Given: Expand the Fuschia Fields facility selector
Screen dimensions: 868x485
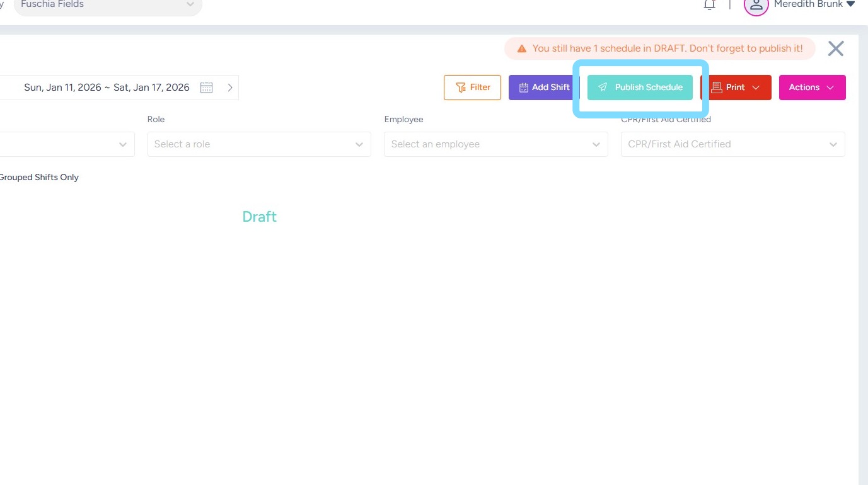Looking at the screenshot, I should click(x=108, y=5).
